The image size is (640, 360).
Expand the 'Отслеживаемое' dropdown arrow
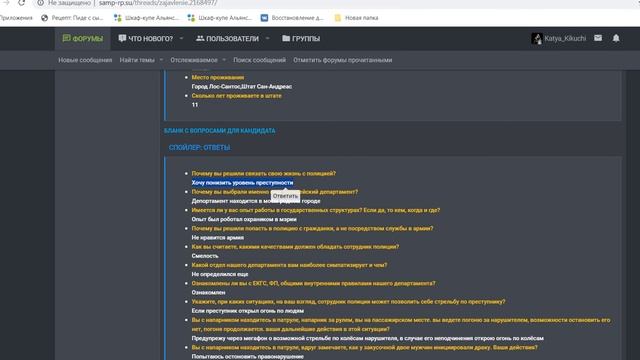[224, 60]
